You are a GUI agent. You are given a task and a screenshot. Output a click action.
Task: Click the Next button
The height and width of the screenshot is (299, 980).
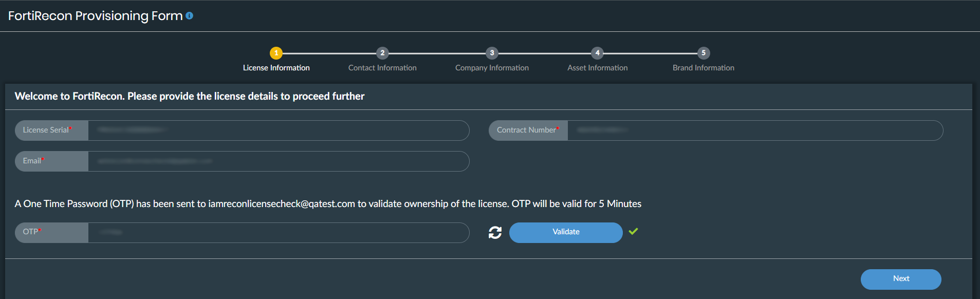click(x=900, y=279)
